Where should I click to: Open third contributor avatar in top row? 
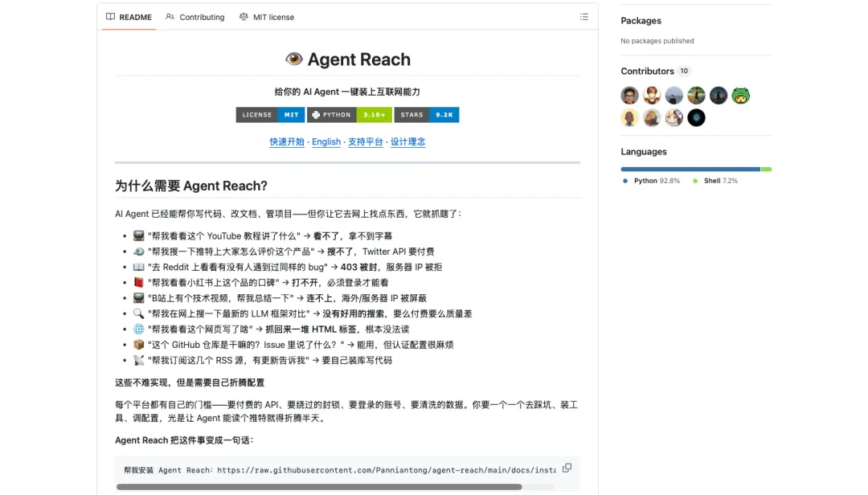click(x=674, y=96)
